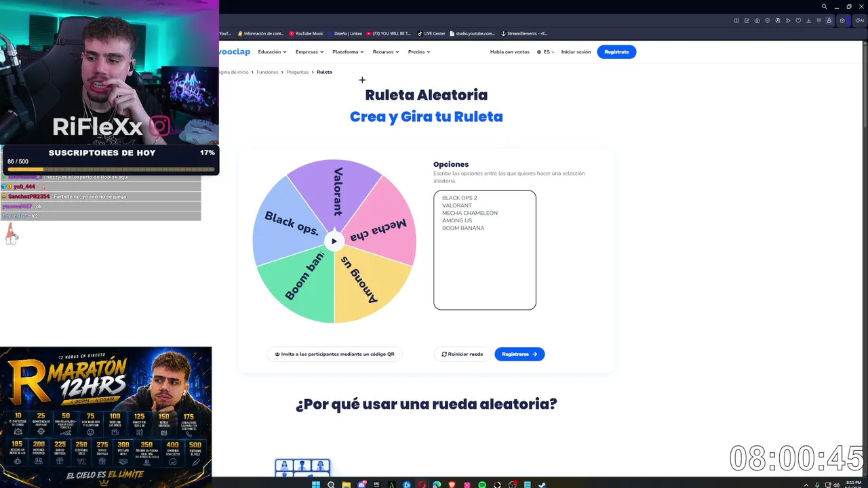This screenshot has height=488, width=868.
Task: Spin the roulette wheel with the center play button
Action: pos(334,241)
